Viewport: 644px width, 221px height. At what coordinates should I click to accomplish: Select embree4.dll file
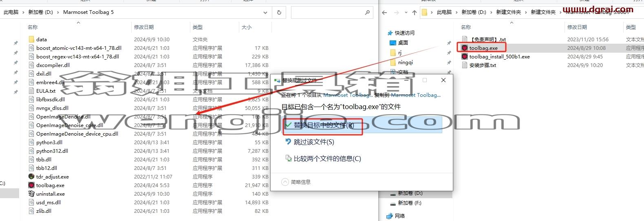coord(50,82)
